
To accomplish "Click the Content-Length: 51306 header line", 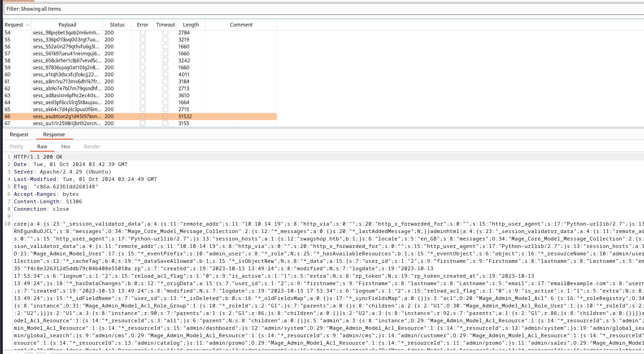I will click(48, 201).
